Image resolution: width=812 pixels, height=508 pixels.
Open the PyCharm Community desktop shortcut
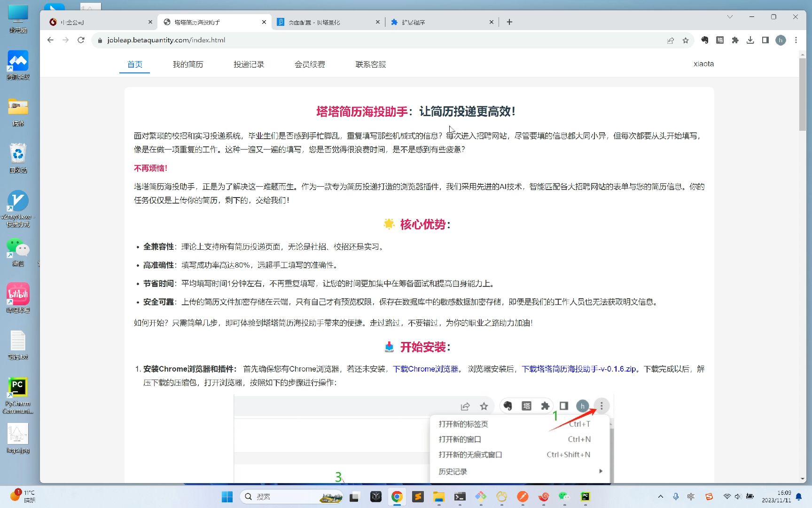click(18, 395)
